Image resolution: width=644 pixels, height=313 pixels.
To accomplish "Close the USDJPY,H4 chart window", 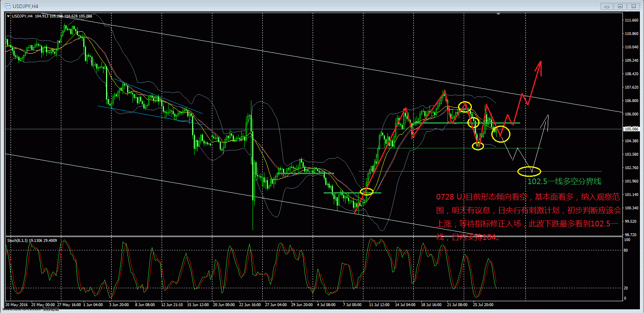I will [633, 6].
